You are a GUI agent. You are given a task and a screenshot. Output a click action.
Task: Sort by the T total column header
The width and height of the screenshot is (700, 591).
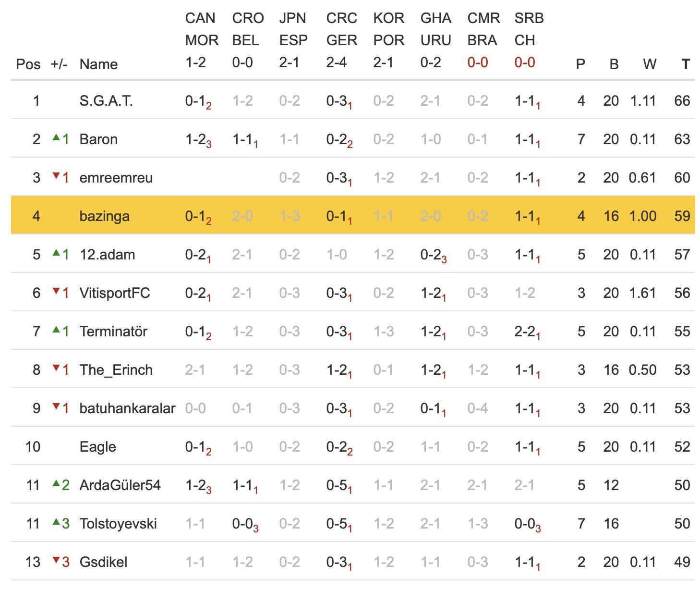[685, 64]
